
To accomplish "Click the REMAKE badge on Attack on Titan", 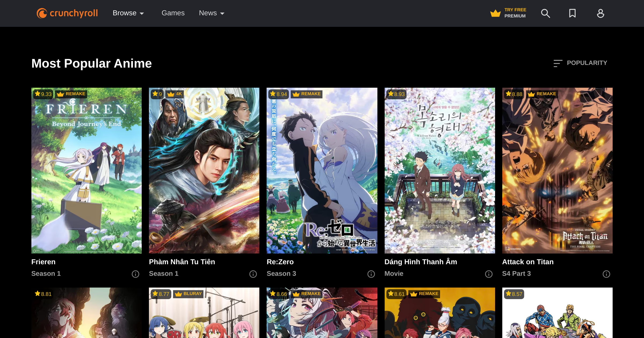I will tap(542, 94).
